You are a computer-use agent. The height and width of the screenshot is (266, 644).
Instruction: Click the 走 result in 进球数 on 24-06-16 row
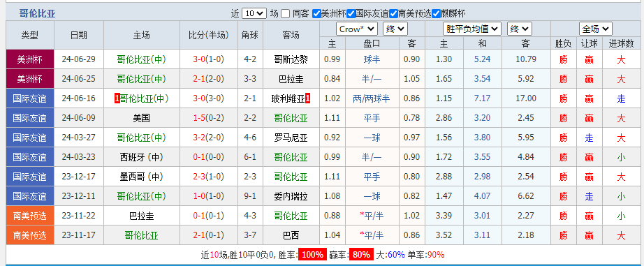coord(621,98)
